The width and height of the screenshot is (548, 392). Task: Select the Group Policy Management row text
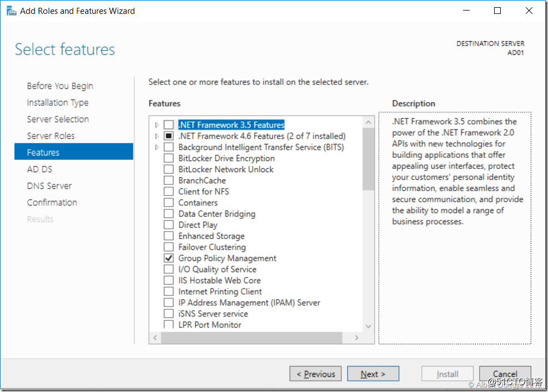coord(227,258)
